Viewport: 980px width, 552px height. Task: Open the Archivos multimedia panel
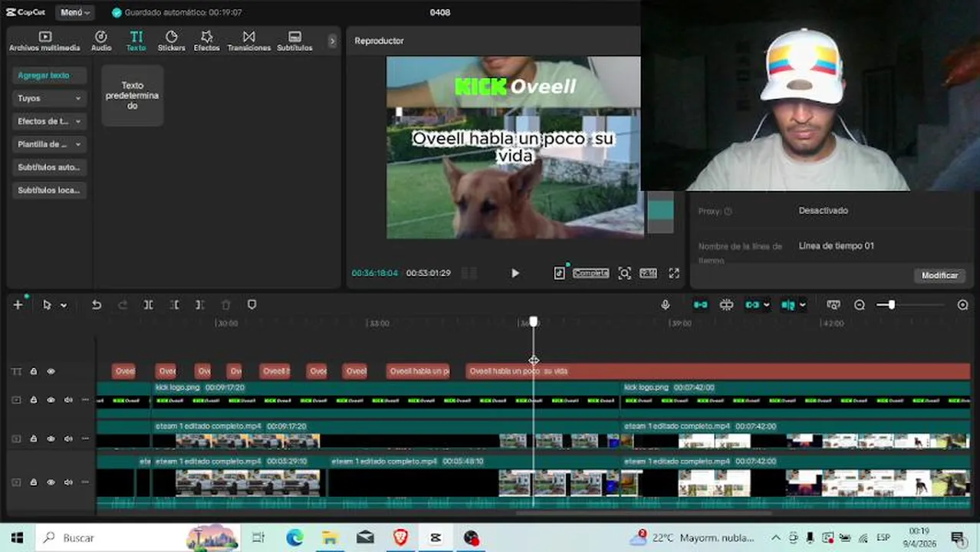[44, 41]
